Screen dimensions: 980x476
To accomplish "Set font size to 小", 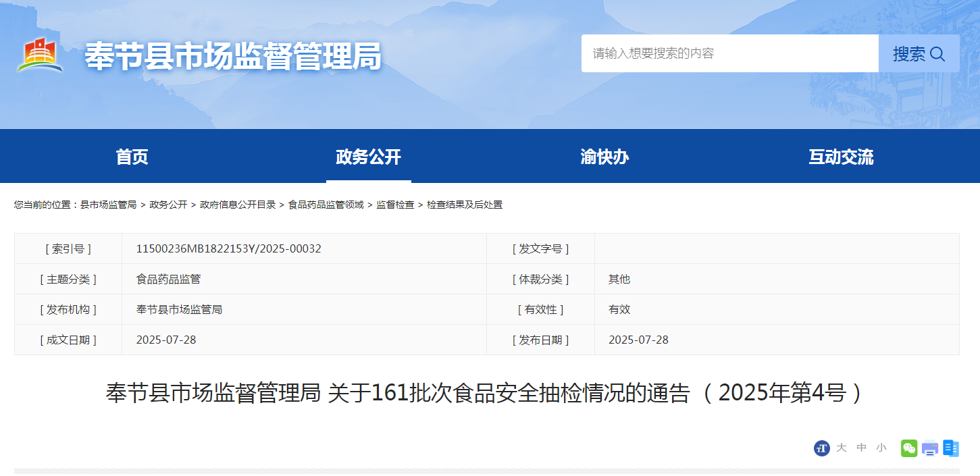I will pyautogui.click(x=881, y=448).
